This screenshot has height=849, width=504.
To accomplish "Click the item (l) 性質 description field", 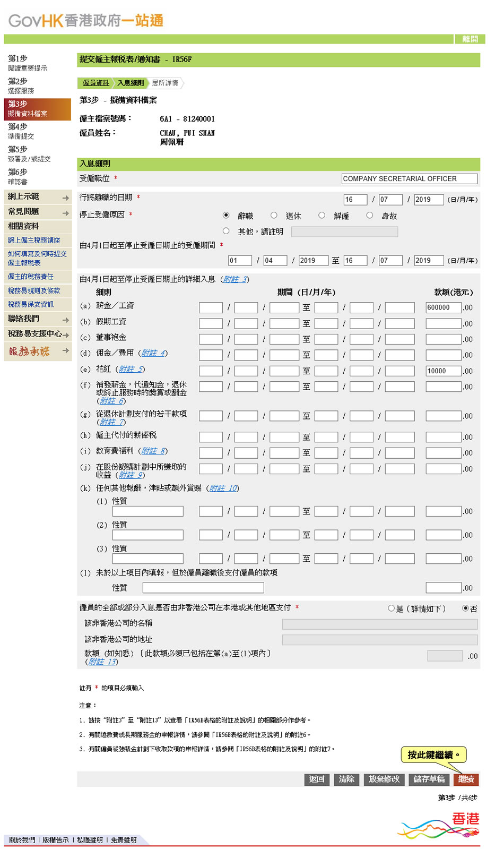I will click(x=203, y=588).
